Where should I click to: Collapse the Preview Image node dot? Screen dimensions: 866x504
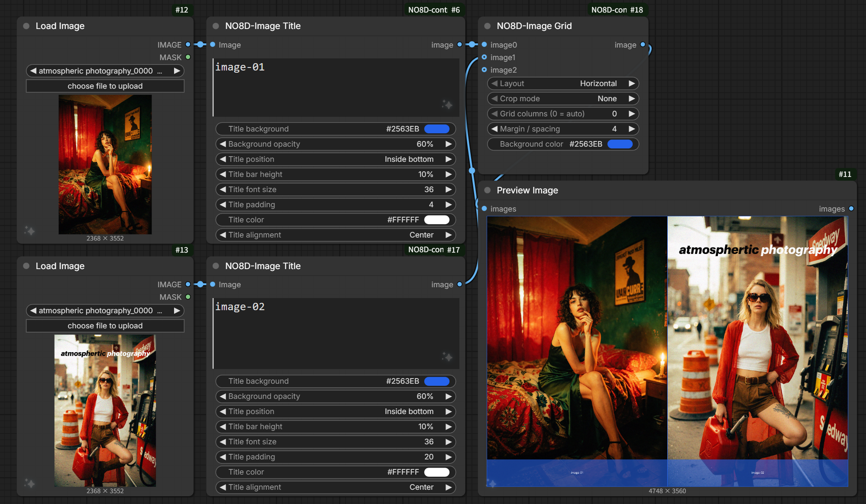(488, 190)
